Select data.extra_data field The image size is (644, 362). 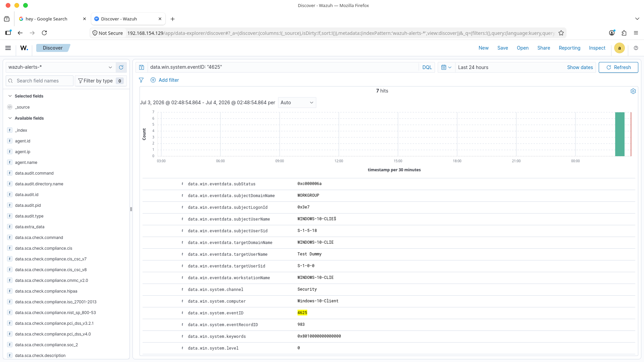point(30,227)
